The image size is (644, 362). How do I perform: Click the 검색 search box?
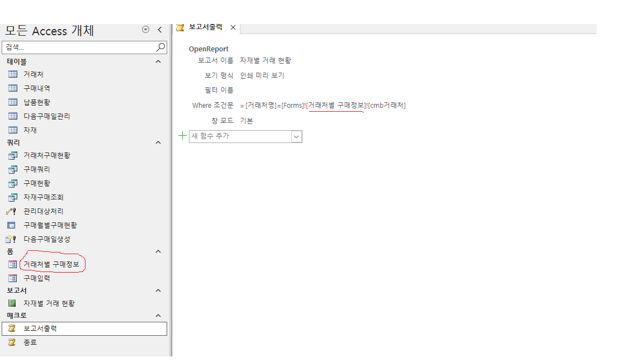78,47
